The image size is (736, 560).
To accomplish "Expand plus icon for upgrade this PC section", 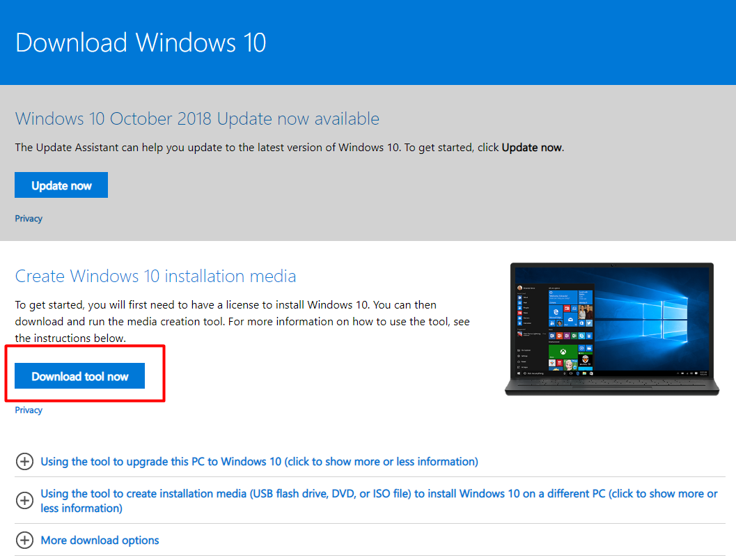I will click(24, 461).
